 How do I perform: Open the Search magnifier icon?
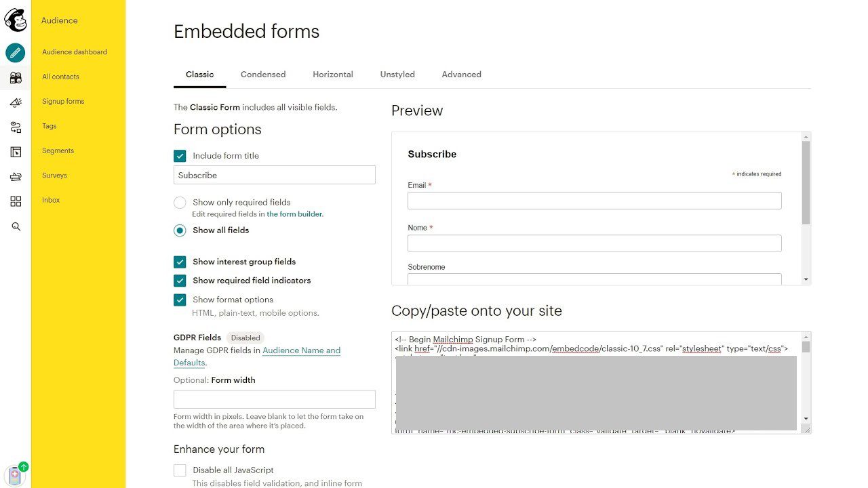(x=15, y=226)
